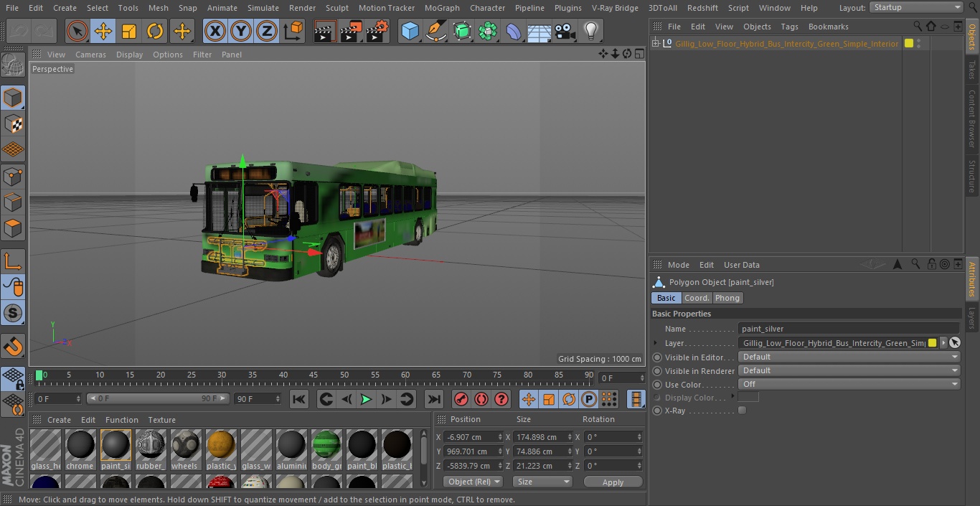Switch to Phong tab
980x506 pixels.
727,298
